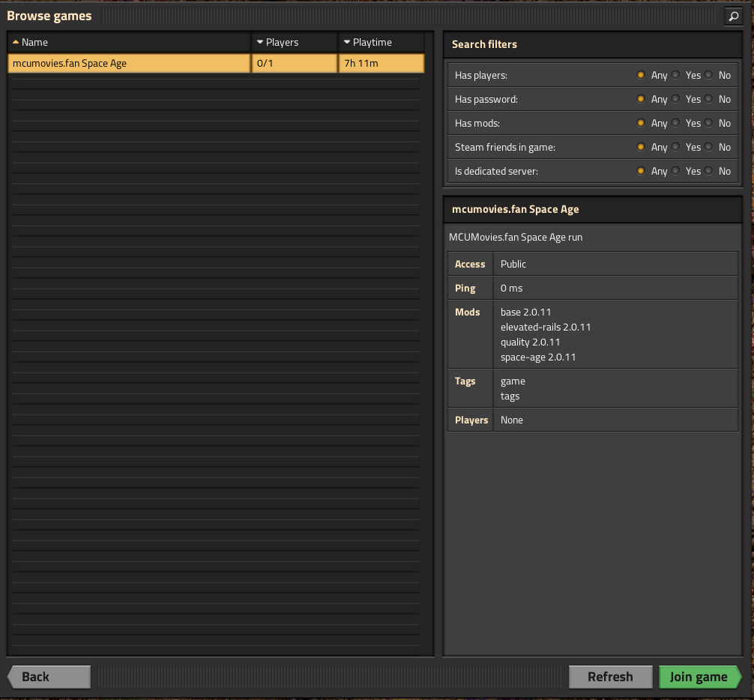
Task: Click the base 2.0.11 mod entry
Action: [x=525, y=312]
